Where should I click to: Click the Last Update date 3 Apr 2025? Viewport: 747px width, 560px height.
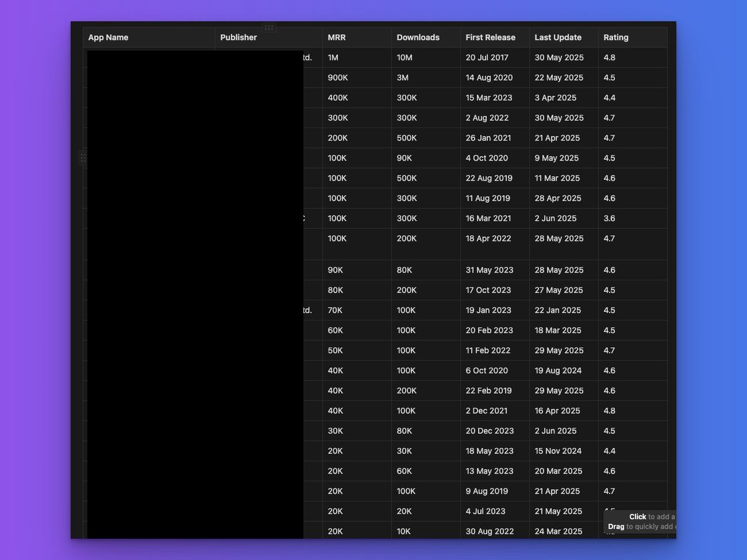pyautogui.click(x=556, y=98)
